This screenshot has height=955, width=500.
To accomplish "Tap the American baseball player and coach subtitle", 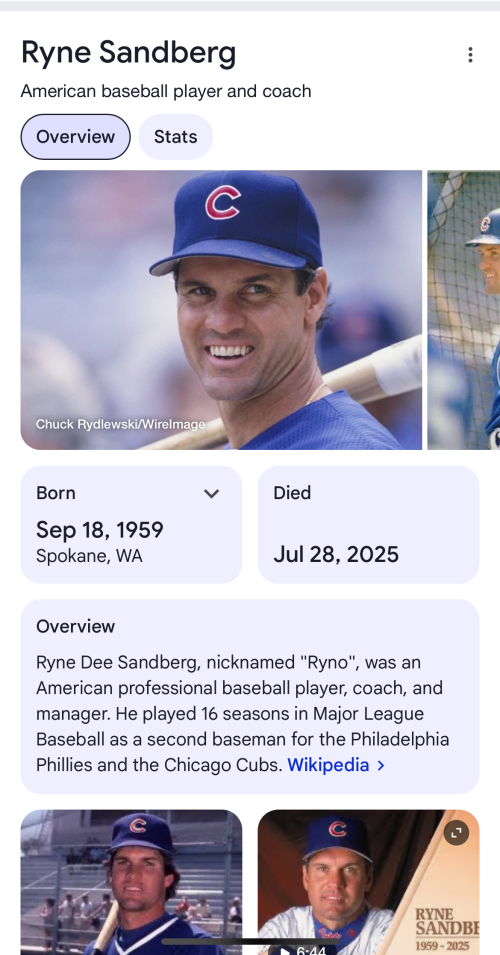I will click(x=166, y=91).
